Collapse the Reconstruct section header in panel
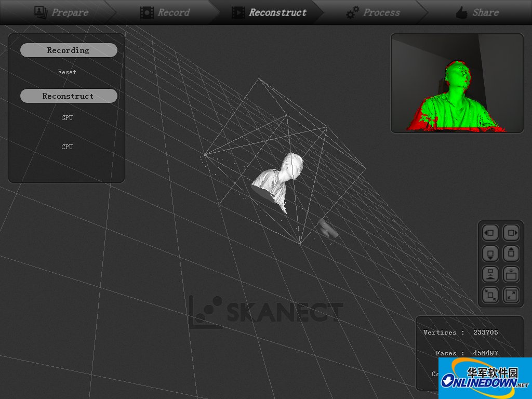 tap(69, 96)
